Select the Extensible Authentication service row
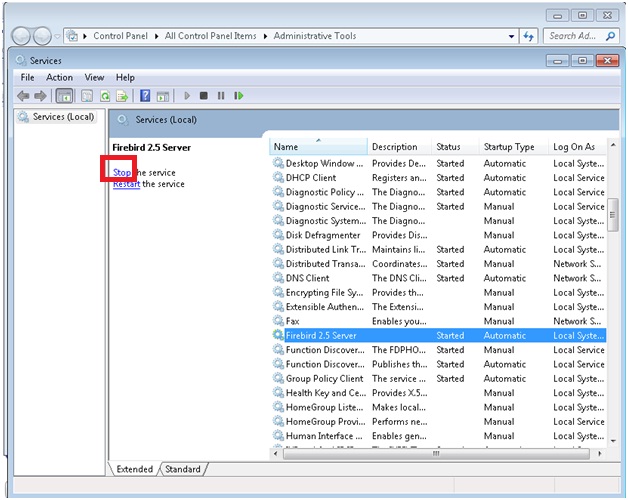628x500 pixels. click(x=439, y=306)
